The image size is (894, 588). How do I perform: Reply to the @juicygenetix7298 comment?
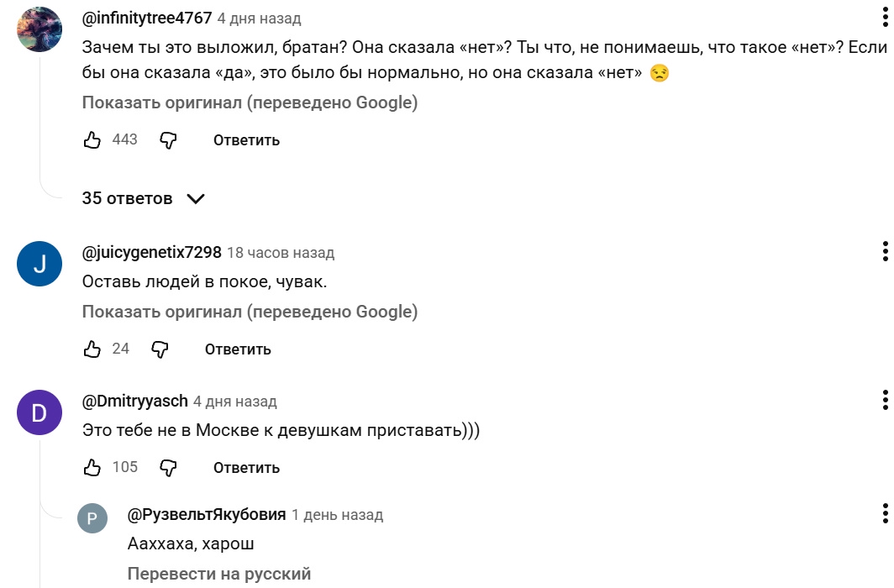tap(238, 349)
